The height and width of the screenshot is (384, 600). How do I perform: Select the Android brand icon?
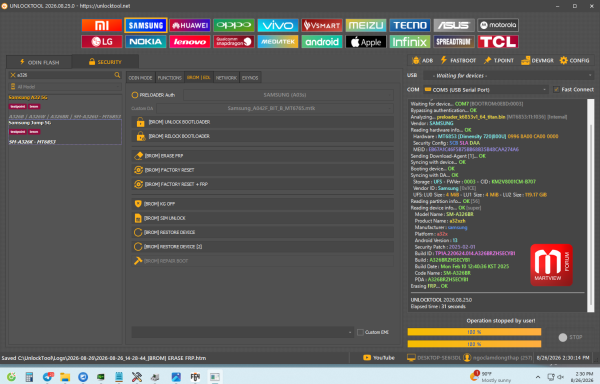[x=322, y=42]
